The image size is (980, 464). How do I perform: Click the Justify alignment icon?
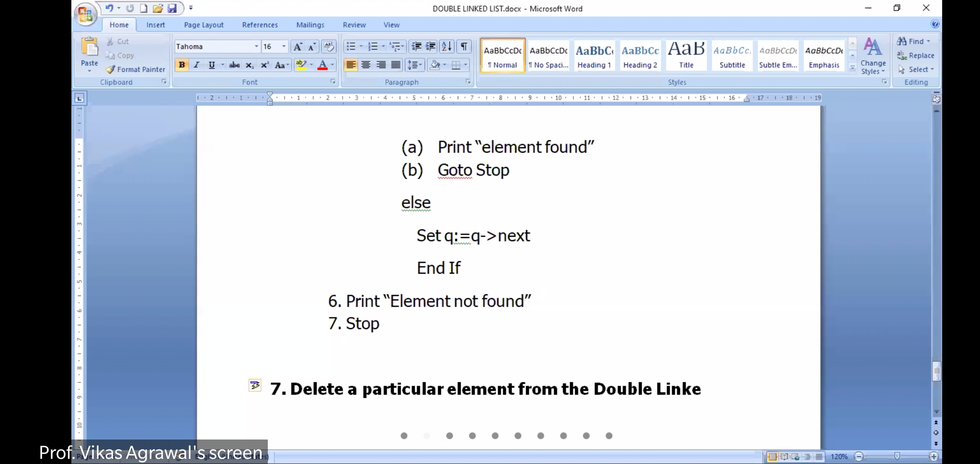tap(396, 65)
